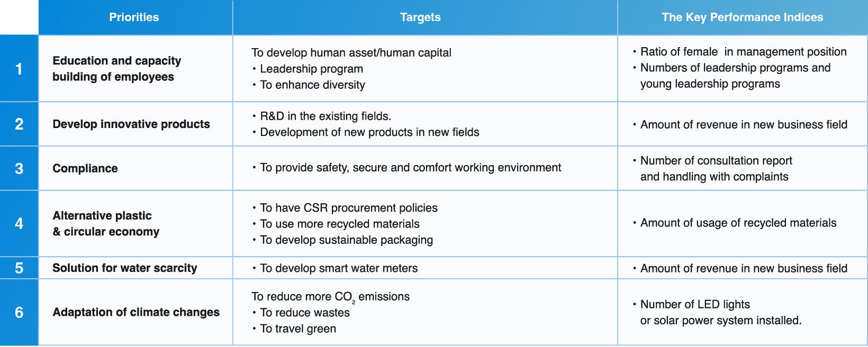Select row number 1 cell

coord(19,69)
